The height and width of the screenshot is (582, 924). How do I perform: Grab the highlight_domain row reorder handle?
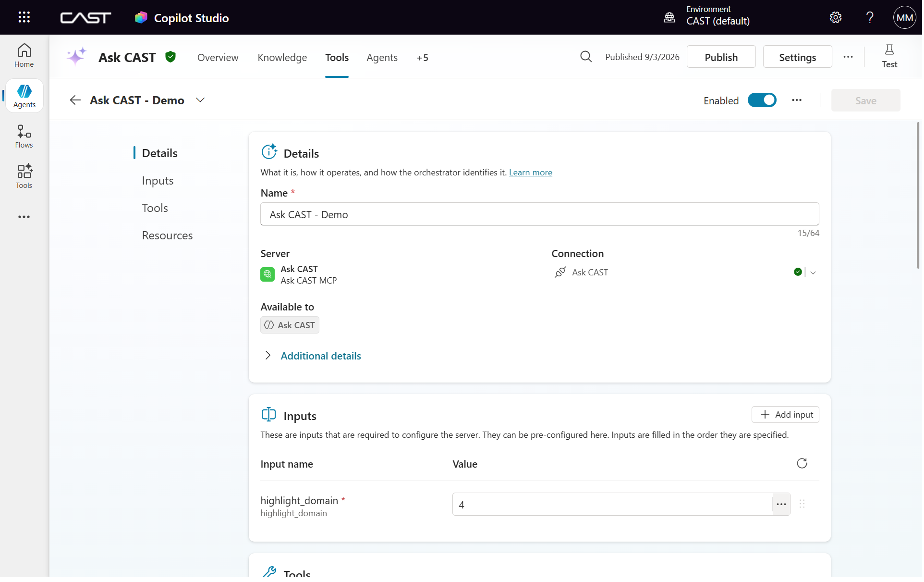click(802, 504)
